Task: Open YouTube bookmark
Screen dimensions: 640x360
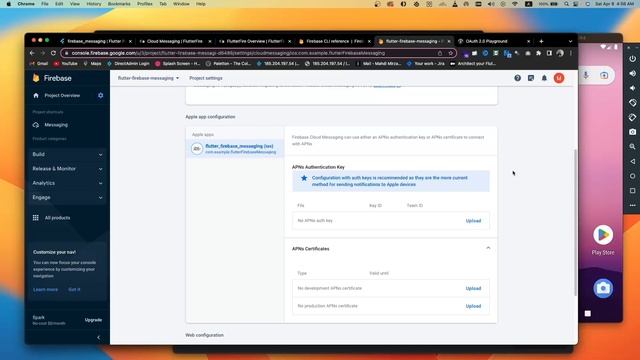Action: (x=66, y=64)
